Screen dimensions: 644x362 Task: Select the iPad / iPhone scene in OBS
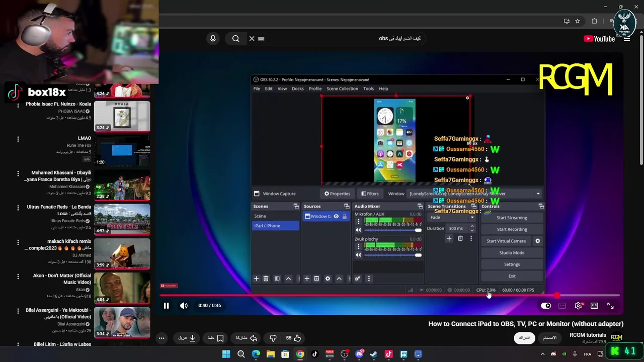(x=276, y=226)
